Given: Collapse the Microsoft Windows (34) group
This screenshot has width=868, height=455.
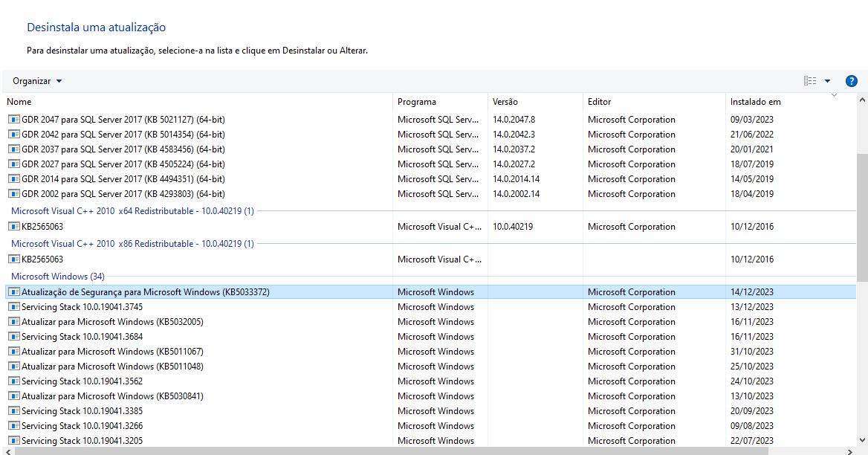Looking at the screenshot, I should (x=57, y=277).
